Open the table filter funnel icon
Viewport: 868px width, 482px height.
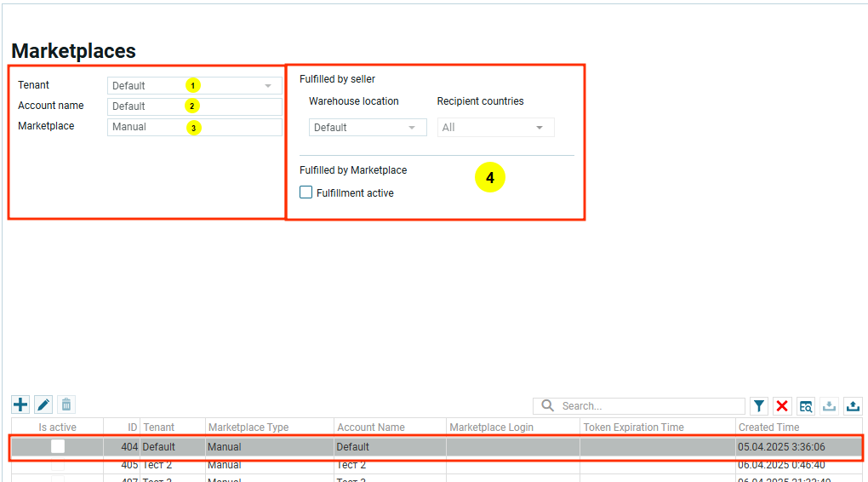pyautogui.click(x=759, y=406)
